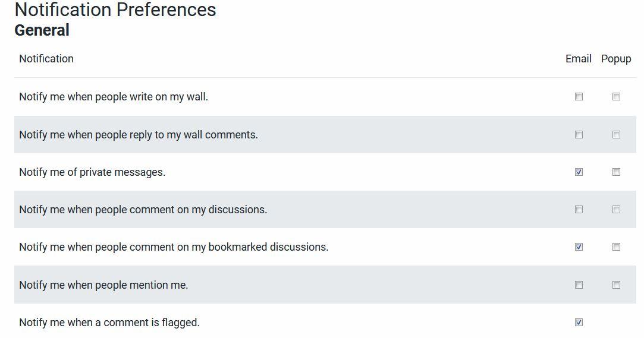Viewport: 644px width, 338px height.
Task: Click the Notification column header
Action: click(x=46, y=59)
